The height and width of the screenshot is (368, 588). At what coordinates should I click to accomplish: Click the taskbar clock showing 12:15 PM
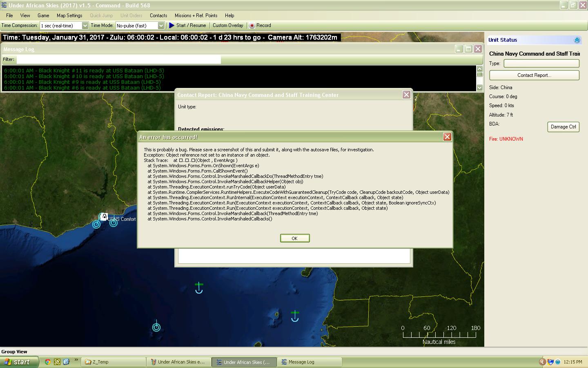(x=572, y=362)
